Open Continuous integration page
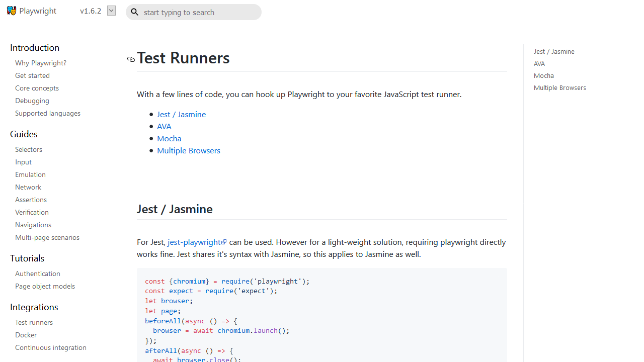 pos(51,347)
